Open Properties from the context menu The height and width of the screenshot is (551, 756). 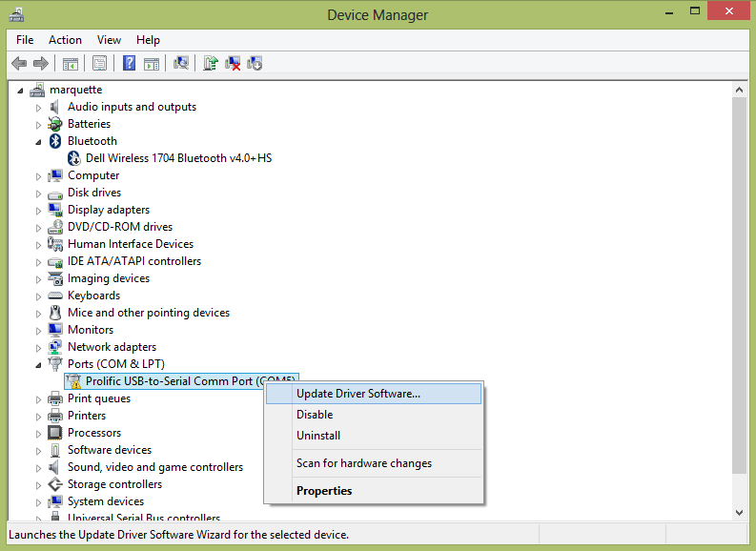coord(374,491)
